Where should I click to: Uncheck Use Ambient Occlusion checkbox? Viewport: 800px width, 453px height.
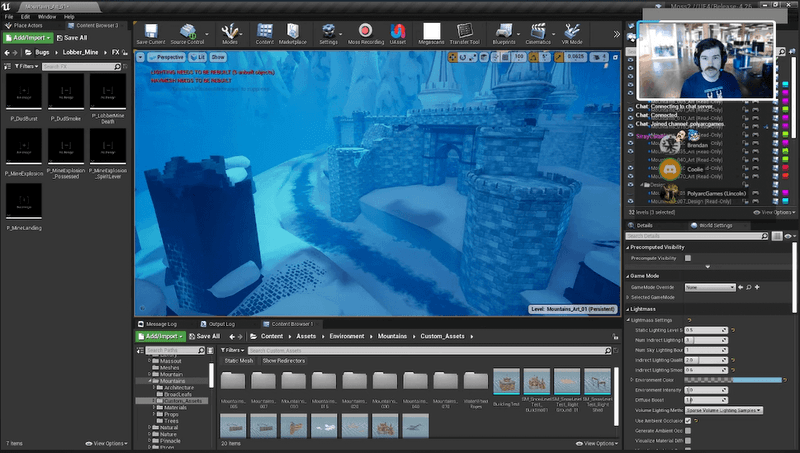688,420
